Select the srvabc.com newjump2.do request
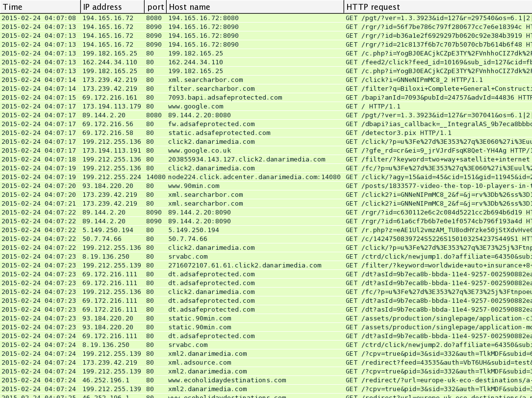The height and width of the screenshot is (398, 532). tap(439, 345)
